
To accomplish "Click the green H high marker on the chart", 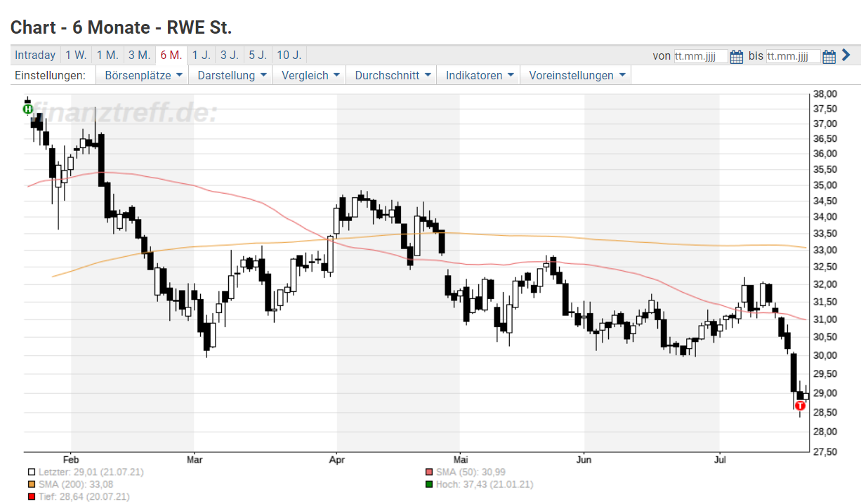I will [28, 109].
